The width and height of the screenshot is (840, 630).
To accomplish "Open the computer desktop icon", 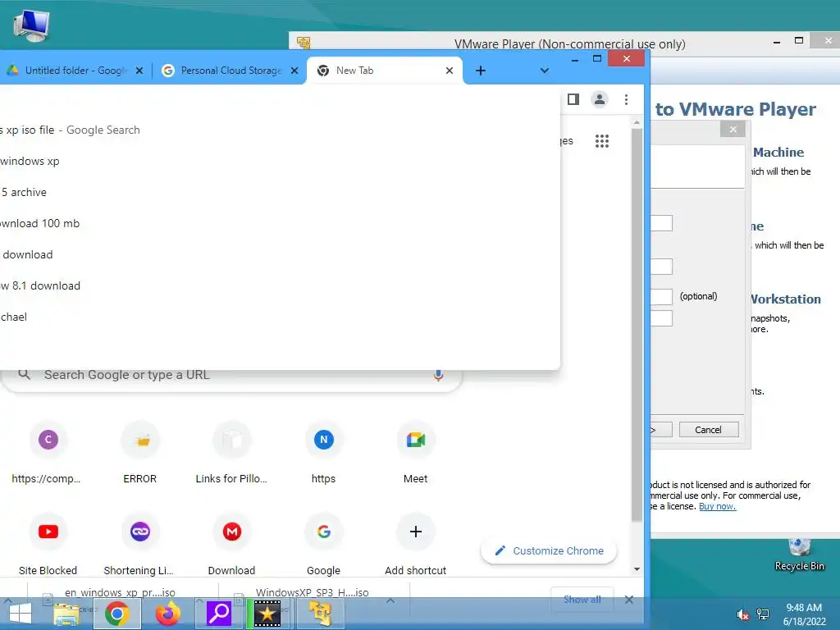I will point(32,25).
